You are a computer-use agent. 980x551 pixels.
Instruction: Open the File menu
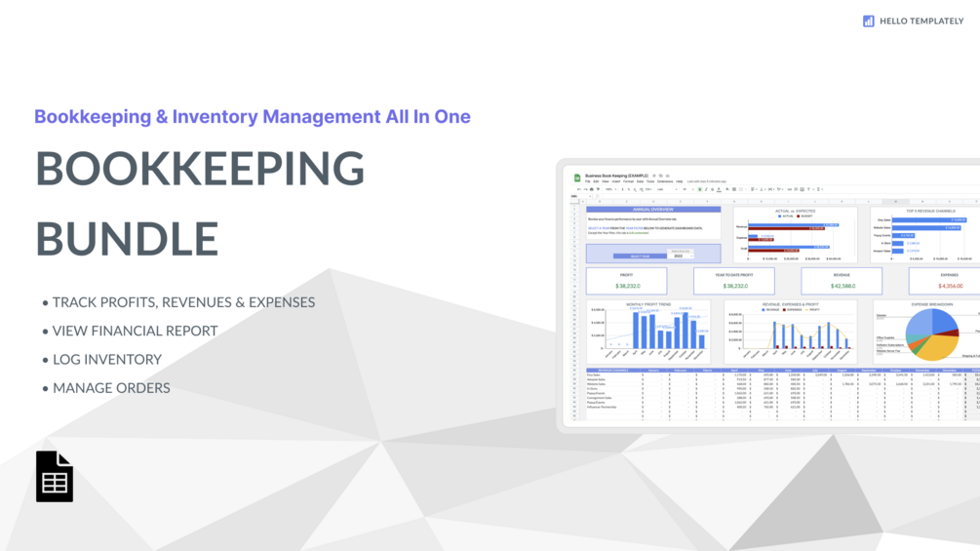coord(587,181)
